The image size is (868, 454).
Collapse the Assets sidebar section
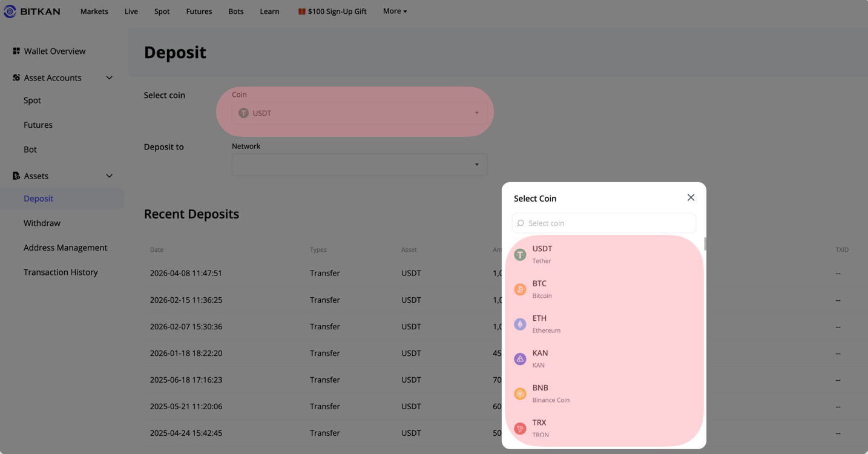coord(109,176)
